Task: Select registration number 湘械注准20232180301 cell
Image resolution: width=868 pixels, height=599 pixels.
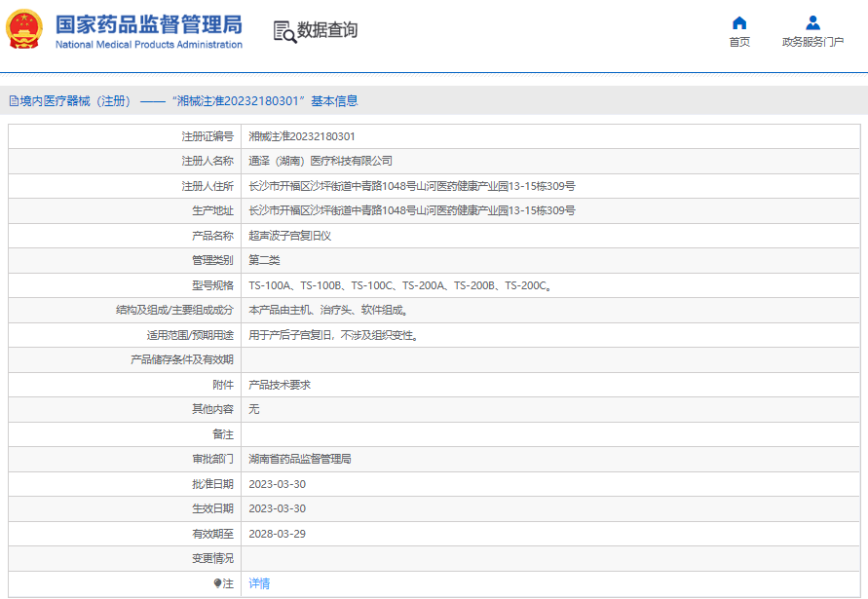Action: (302, 136)
